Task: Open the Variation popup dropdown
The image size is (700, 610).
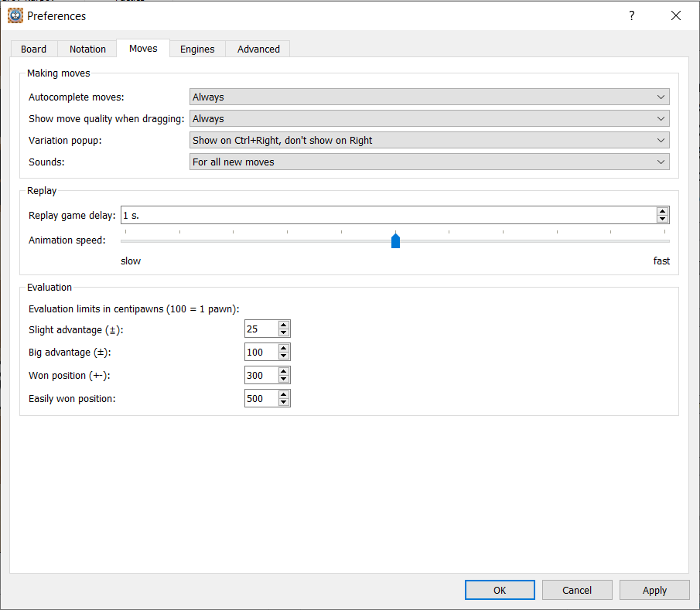Action: pos(429,141)
